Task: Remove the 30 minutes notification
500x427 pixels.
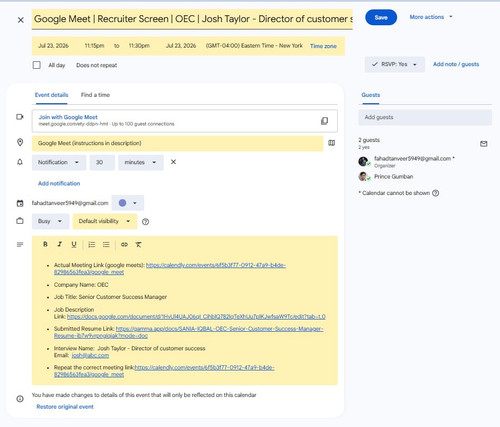Action: [173, 162]
